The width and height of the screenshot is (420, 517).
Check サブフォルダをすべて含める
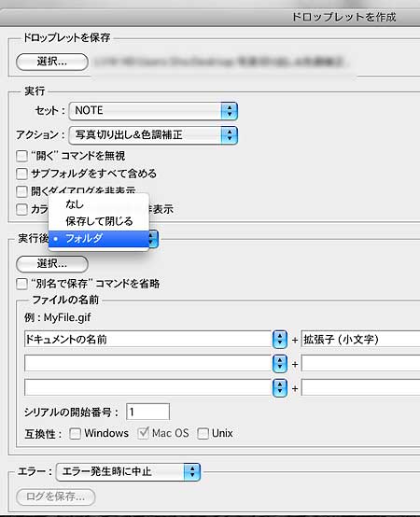pos(21,174)
